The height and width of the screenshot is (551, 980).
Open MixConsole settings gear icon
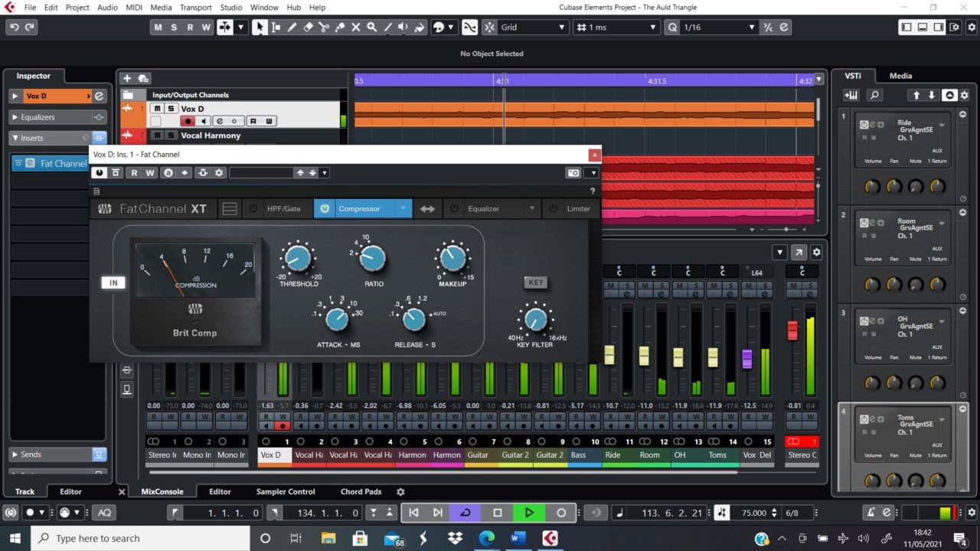pos(816,253)
